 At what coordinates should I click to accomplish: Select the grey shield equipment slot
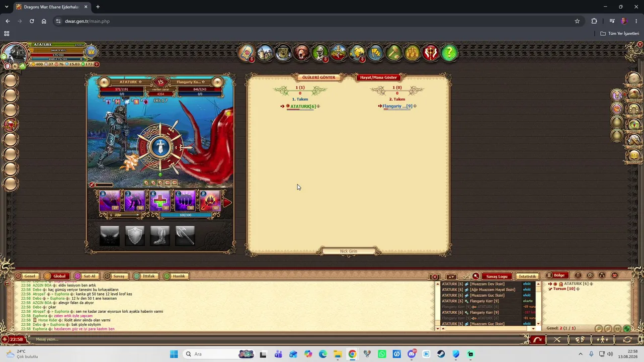pyautogui.click(x=135, y=235)
